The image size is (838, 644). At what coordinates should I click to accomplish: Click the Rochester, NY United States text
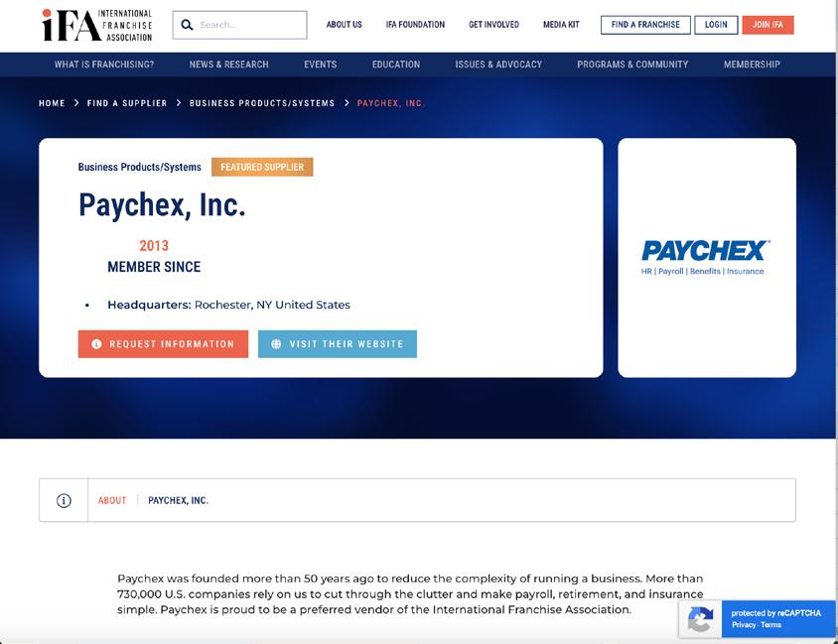(272, 305)
